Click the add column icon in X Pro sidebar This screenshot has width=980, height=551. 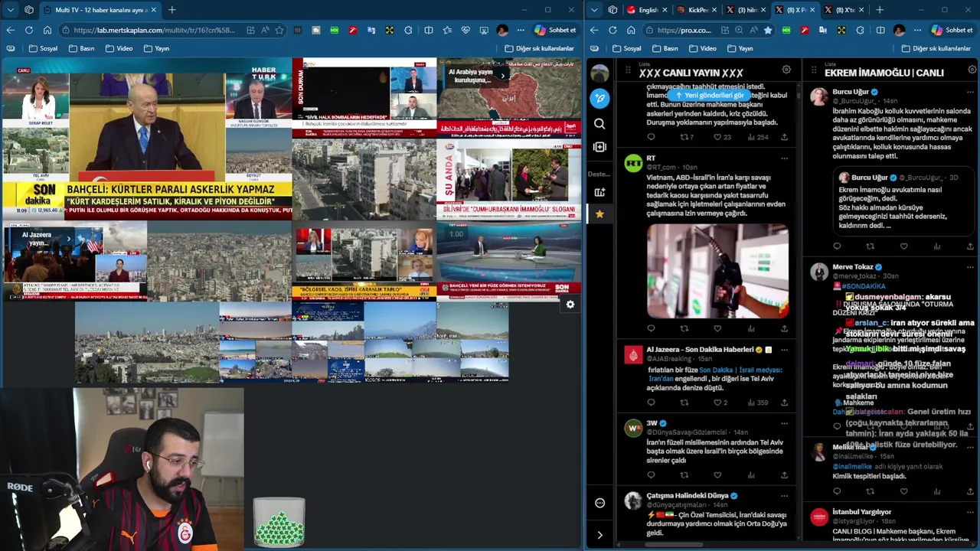(x=599, y=147)
